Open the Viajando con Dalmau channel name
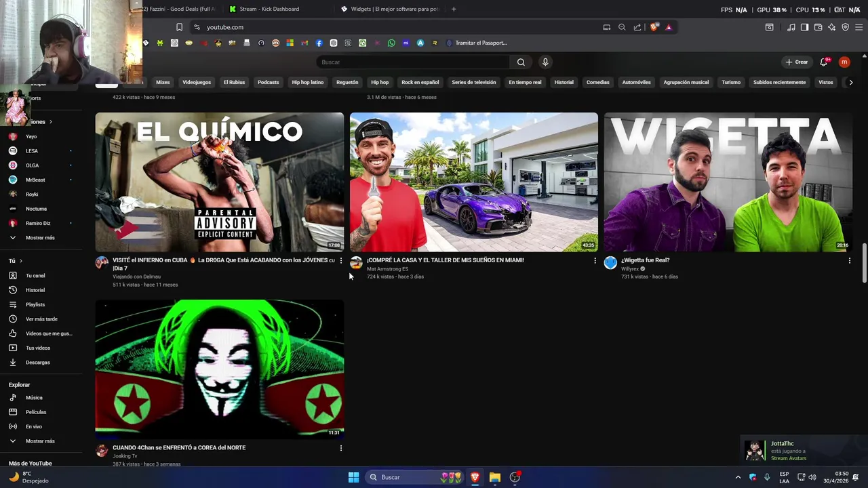The height and width of the screenshot is (488, 868). click(136, 277)
